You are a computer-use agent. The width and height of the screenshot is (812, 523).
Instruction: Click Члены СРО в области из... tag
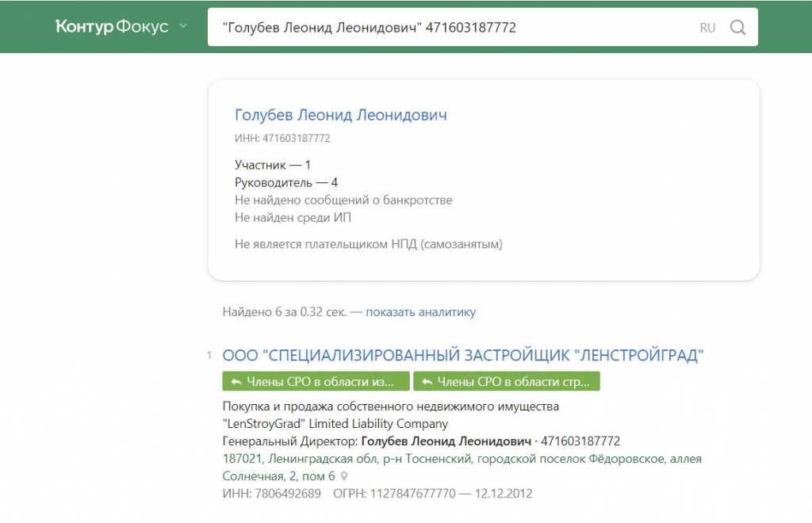[316, 381]
